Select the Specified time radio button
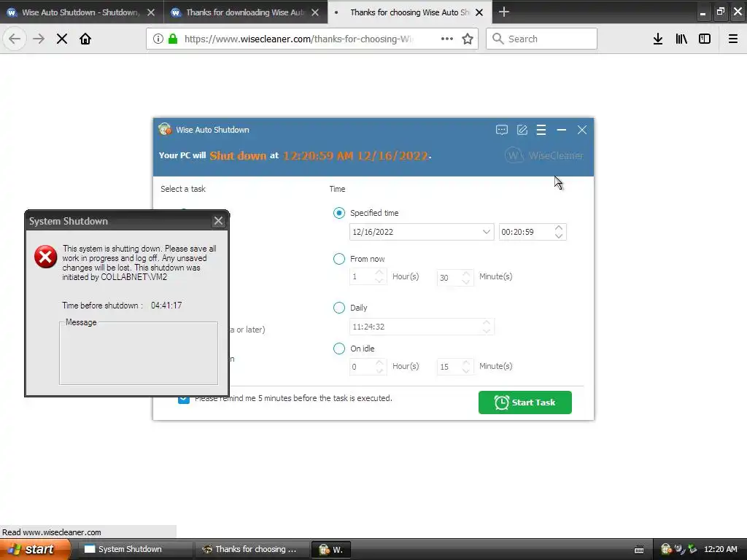747x560 pixels. point(339,213)
